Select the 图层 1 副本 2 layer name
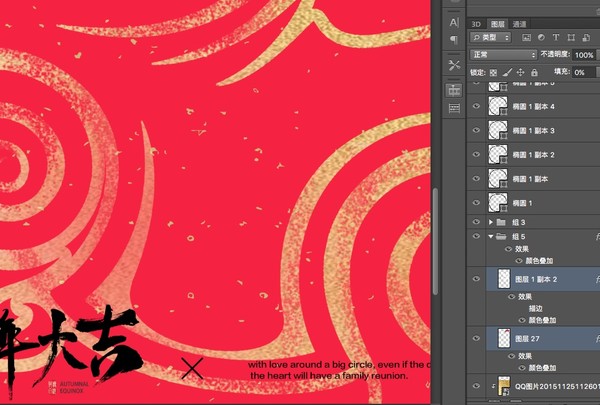 pos(536,279)
